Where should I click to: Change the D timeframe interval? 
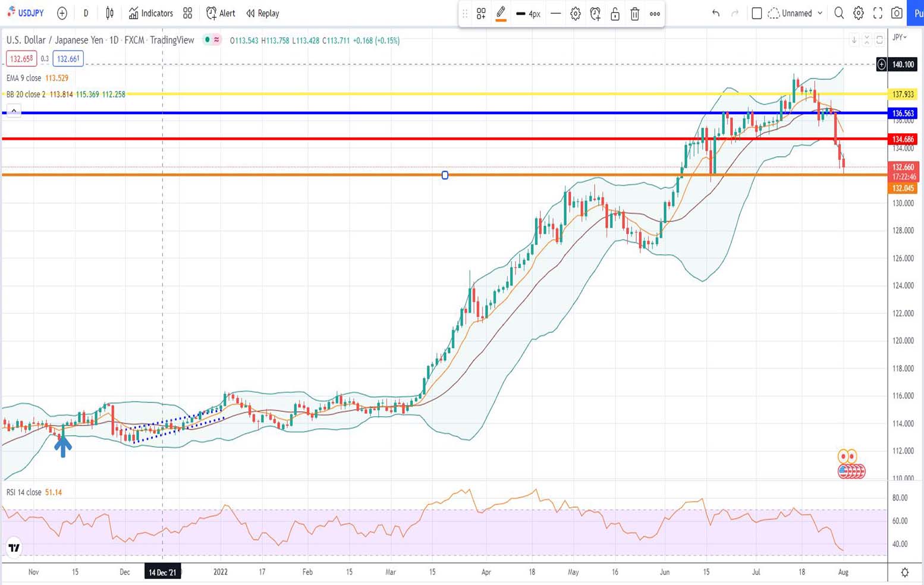tap(86, 13)
